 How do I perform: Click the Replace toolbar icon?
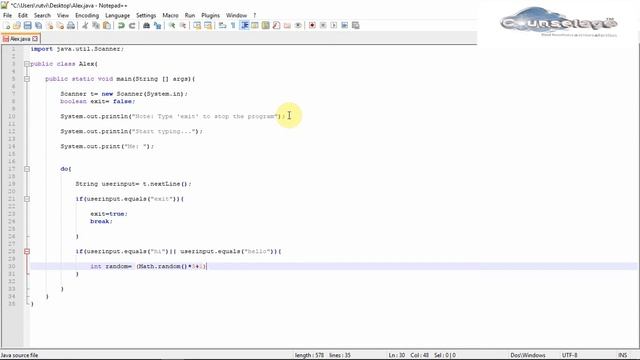tap(158, 25)
